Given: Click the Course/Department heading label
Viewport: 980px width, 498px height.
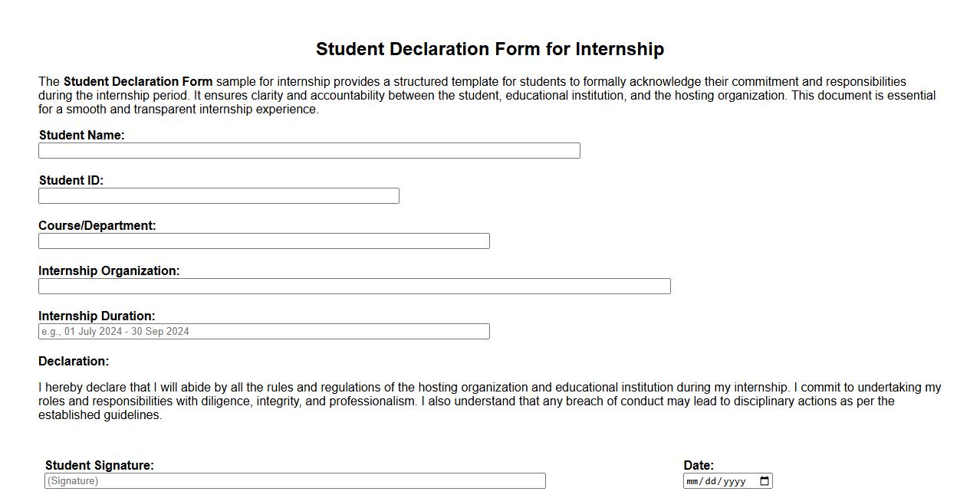Looking at the screenshot, I should coord(97,225).
